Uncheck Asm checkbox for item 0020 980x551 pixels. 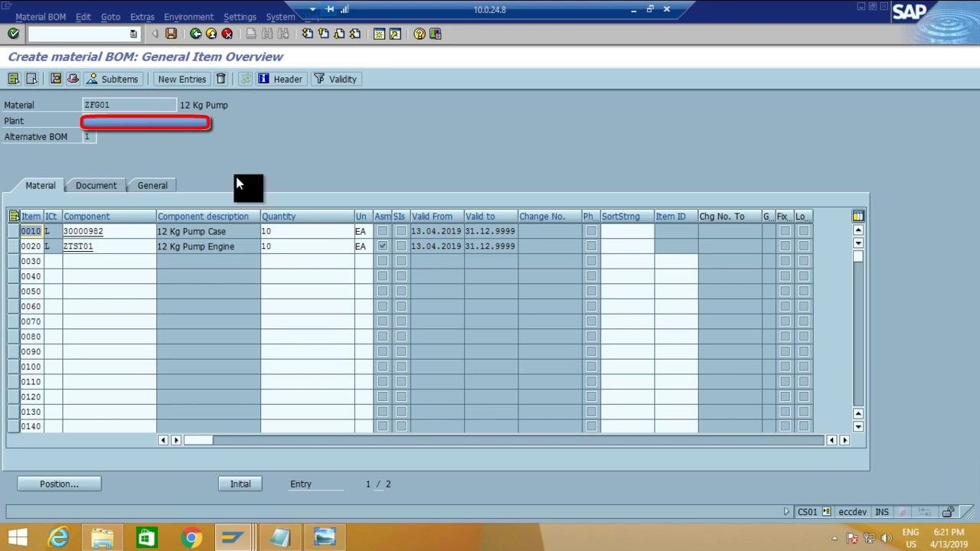pyautogui.click(x=383, y=246)
